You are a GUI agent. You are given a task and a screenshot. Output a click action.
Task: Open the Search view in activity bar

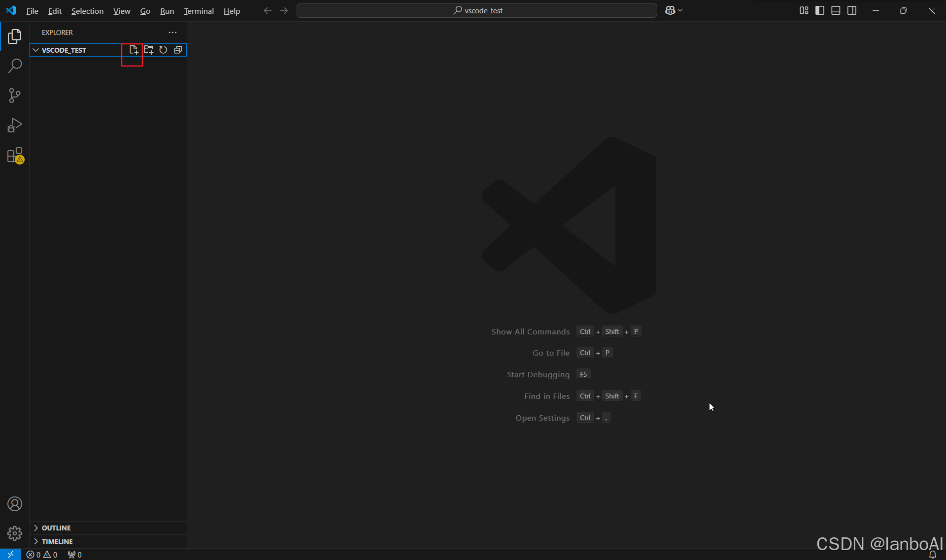click(x=15, y=66)
